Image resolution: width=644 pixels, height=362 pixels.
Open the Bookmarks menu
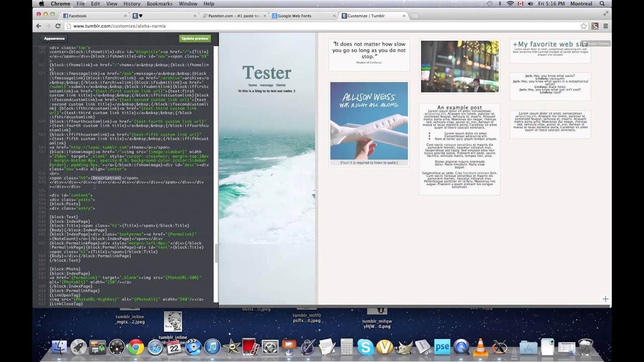coord(159,4)
